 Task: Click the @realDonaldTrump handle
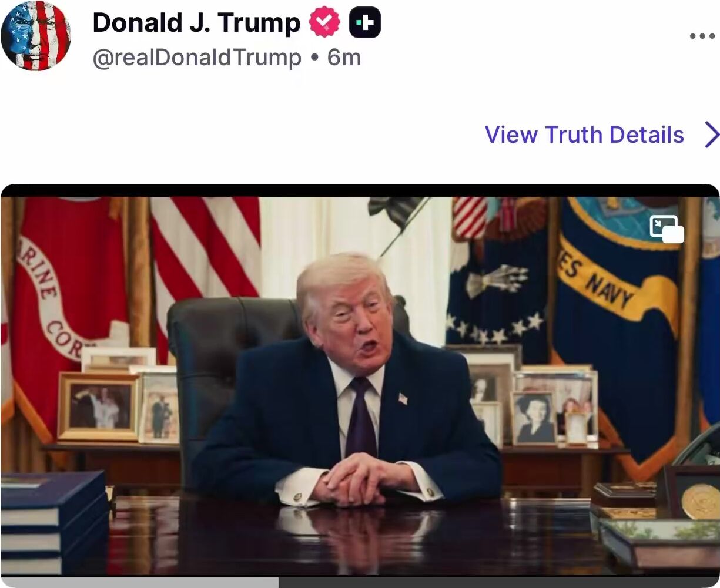pyautogui.click(x=197, y=58)
